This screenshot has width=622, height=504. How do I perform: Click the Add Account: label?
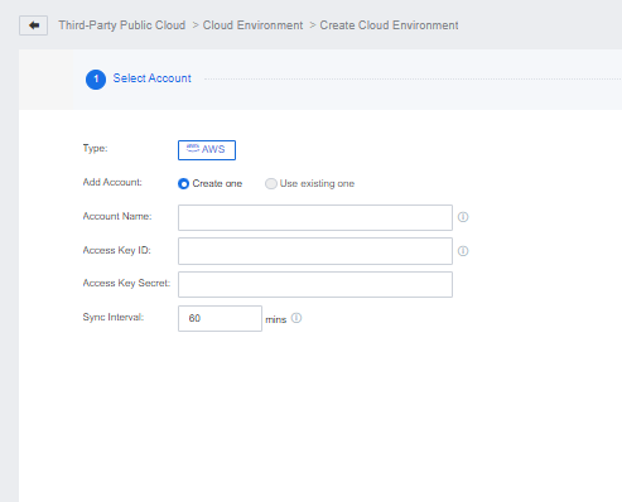(112, 182)
